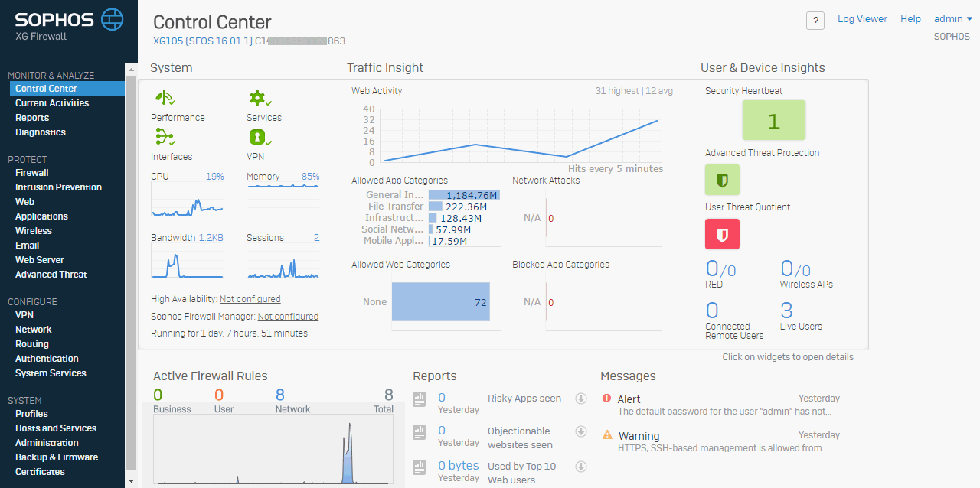Open the Firewall menu item
This screenshot has width=980, height=488.
click(32, 173)
